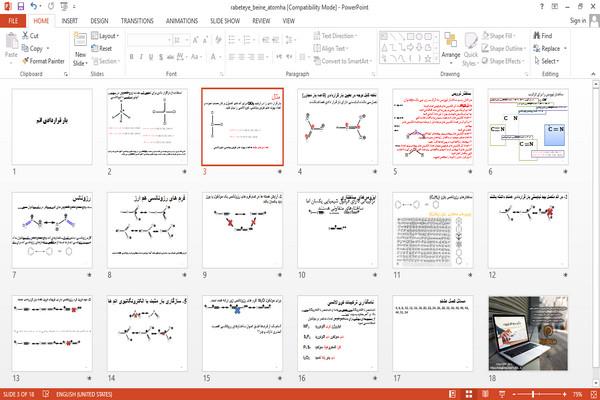Viewport: 600px width, 400px height.
Task: Open Arrange options
Action: (x=451, y=47)
